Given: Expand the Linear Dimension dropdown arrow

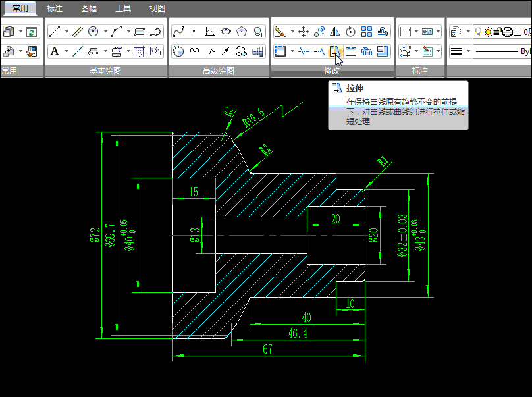Looking at the screenshot, I should click(416, 32).
